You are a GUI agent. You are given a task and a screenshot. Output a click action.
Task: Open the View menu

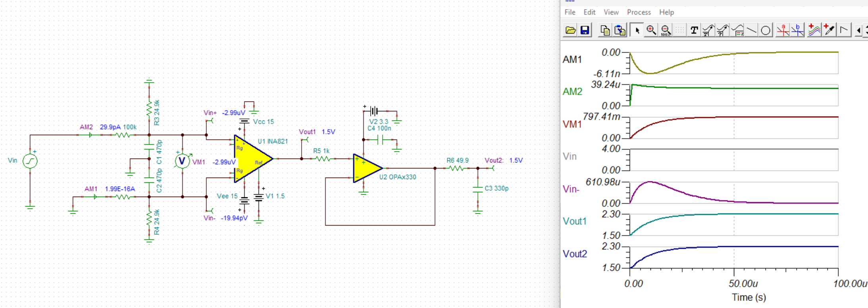pyautogui.click(x=611, y=12)
